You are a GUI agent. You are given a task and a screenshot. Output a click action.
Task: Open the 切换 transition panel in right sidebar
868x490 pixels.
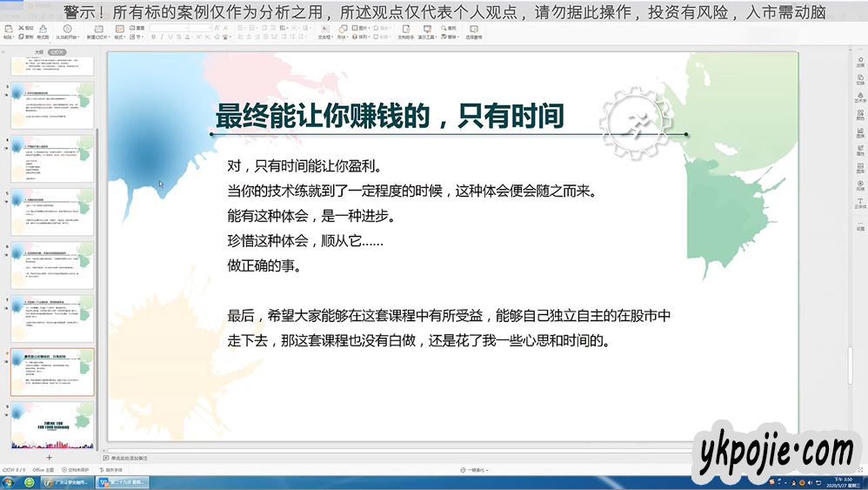(860, 76)
